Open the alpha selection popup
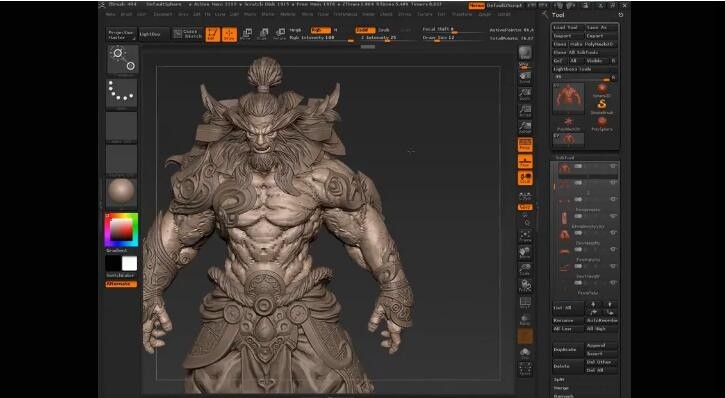Viewport: 725px width, 398px height. click(x=122, y=126)
